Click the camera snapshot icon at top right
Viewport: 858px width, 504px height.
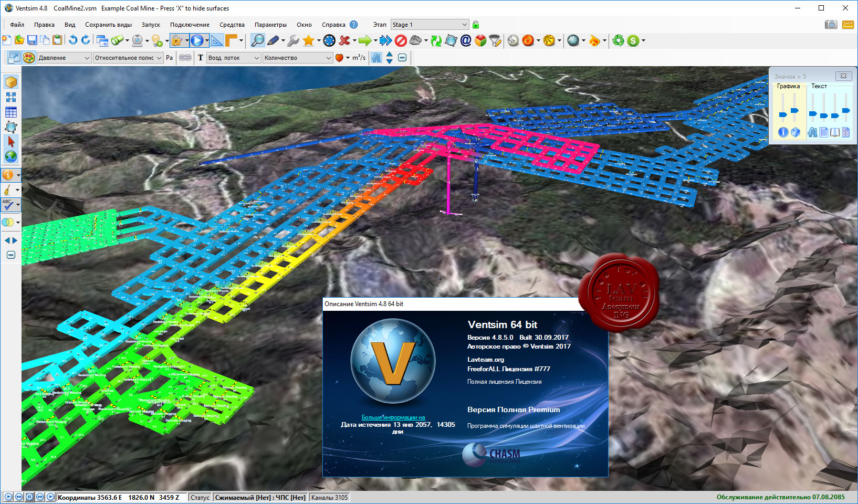coord(831,25)
